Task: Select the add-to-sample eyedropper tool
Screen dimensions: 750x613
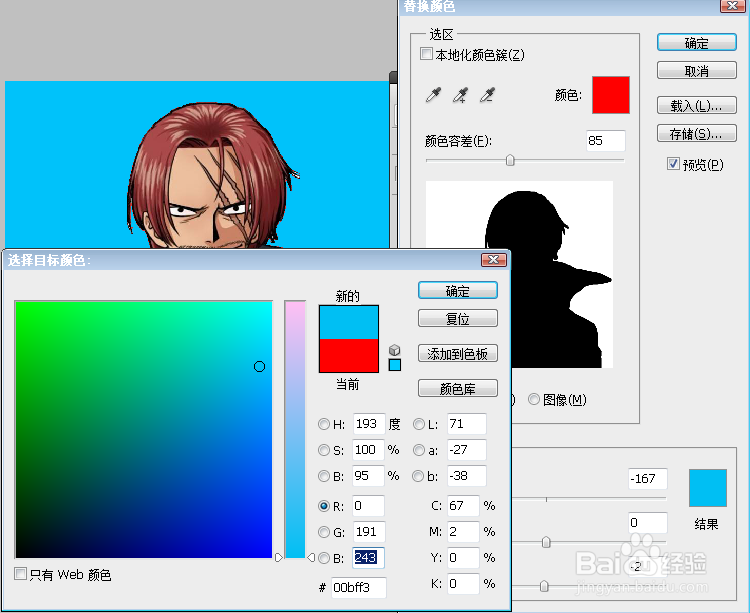Action: coord(460,95)
